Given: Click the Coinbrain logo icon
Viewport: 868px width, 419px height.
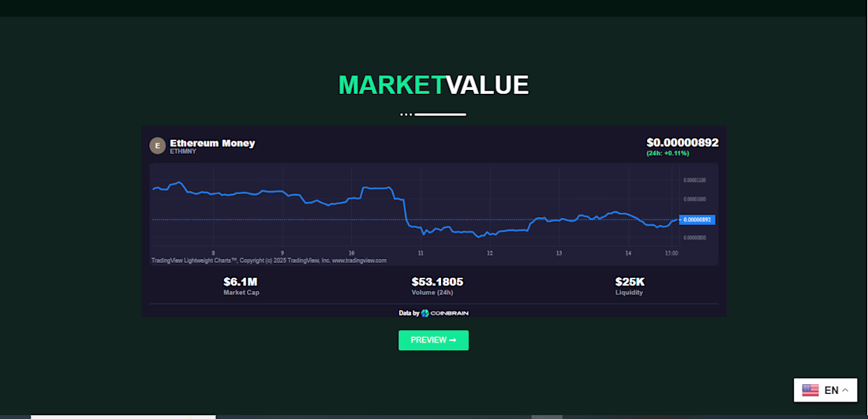Looking at the screenshot, I should click(425, 312).
